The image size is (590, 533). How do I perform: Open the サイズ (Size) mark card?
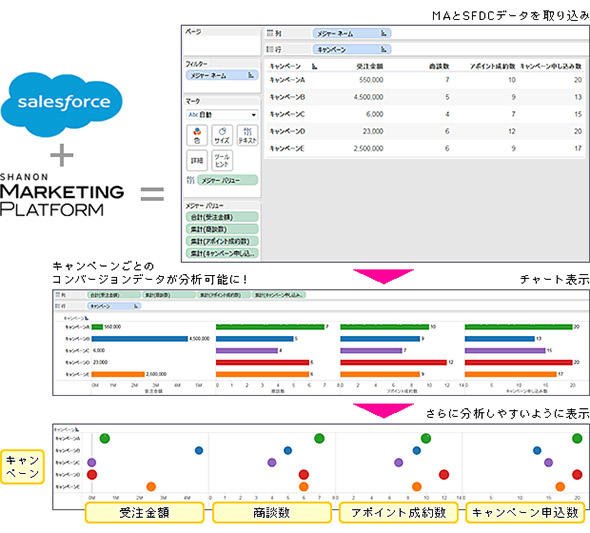222,135
